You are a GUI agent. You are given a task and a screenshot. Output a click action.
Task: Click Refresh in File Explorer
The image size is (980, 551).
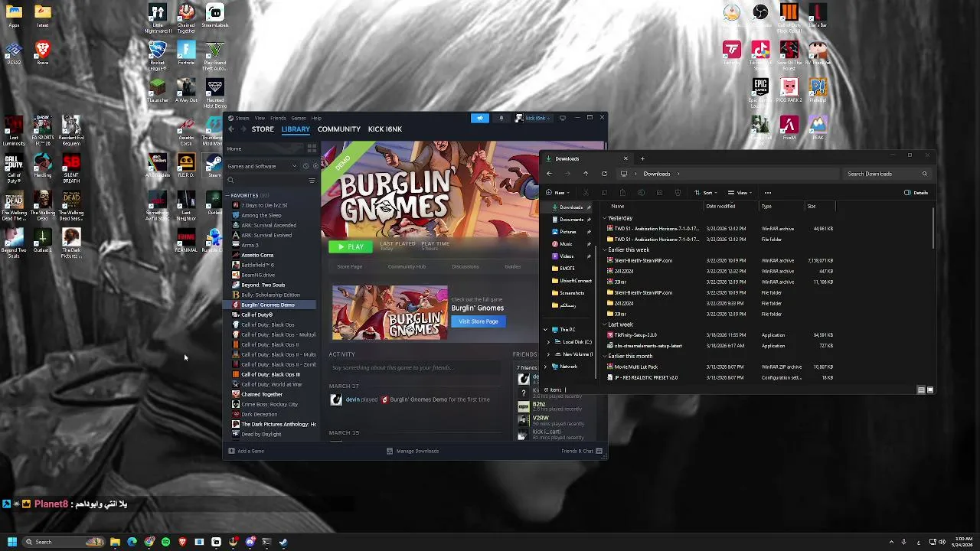604,174
